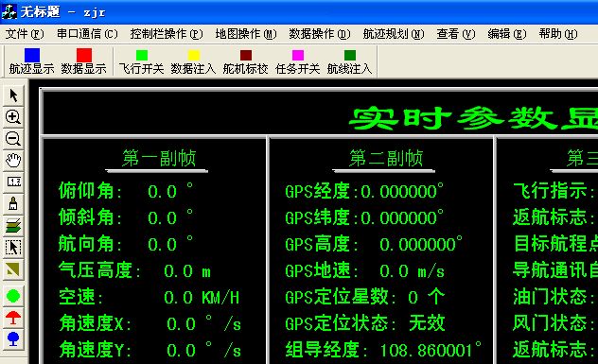The image size is (598, 364).
Task: Select the red umbrella marker tool
Action: (x=13, y=318)
